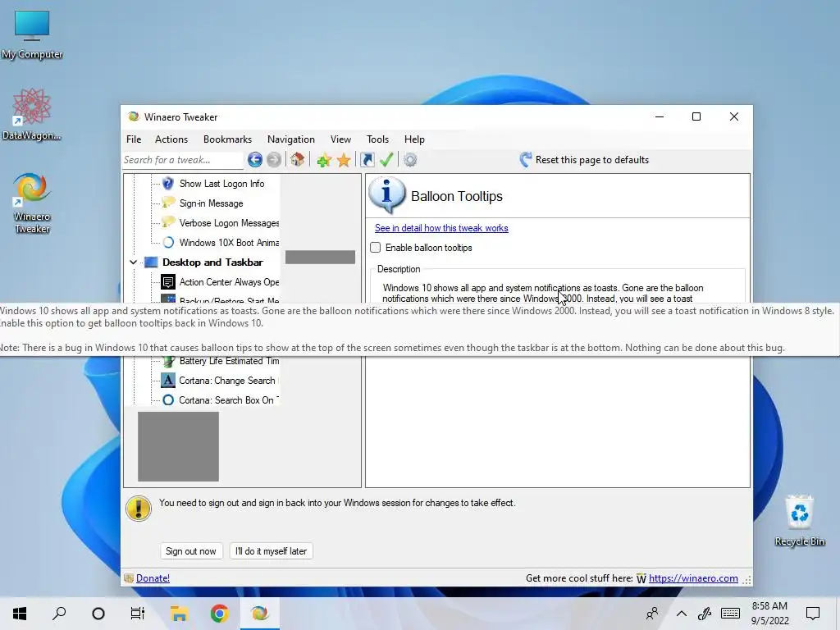Select Battery Life Estimated Time tree item
The width and height of the screenshot is (840, 630).
[x=230, y=361]
